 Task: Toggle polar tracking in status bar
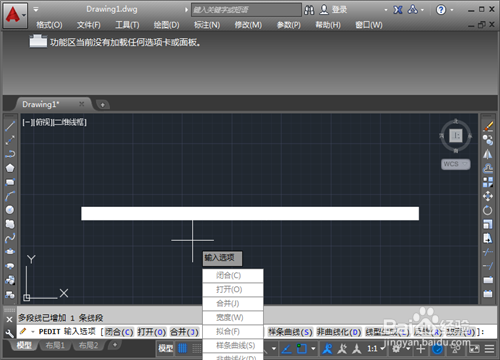coord(286,349)
